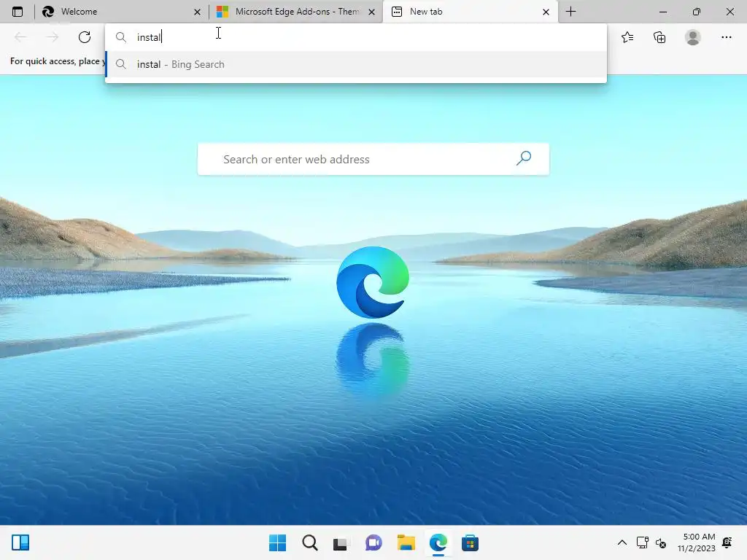Open a new tab with plus button
Viewport: 747px width, 560px height.
(x=570, y=12)
